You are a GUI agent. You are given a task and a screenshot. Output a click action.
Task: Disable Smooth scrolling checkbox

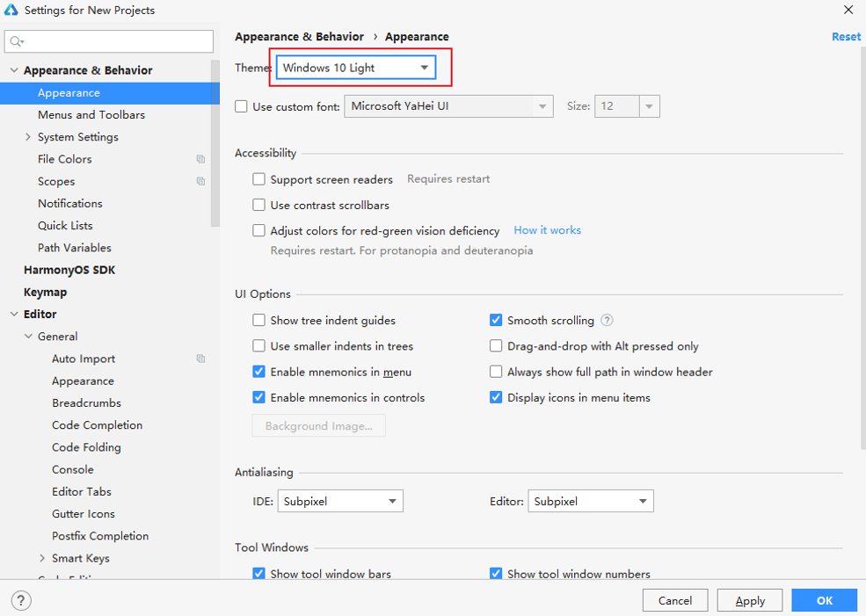(x=496, y=320)
